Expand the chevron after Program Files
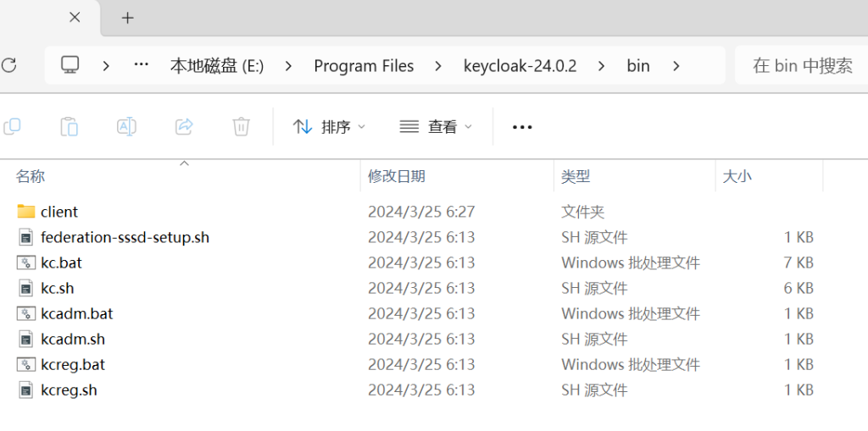868x431 pixels. pos(438,66)
